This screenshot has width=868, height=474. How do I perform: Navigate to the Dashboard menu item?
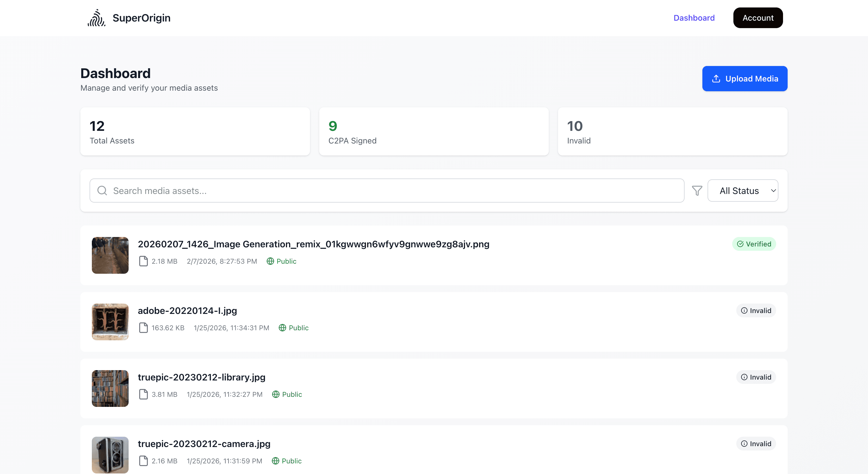tap(694, 18)
